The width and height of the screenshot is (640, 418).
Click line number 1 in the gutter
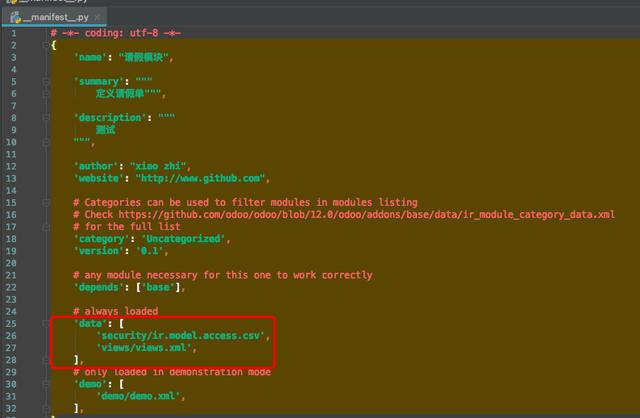click(14, 33)
